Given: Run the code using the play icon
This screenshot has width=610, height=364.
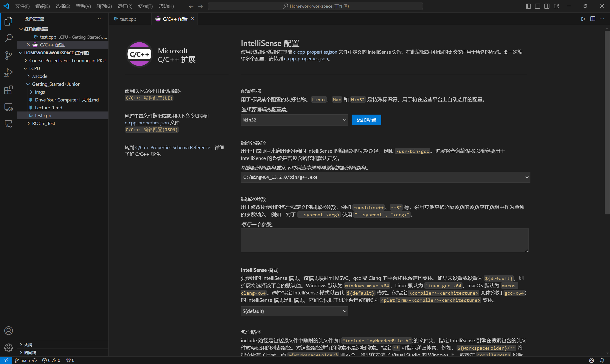Looking at the screenshot, I should pos(583,19).
